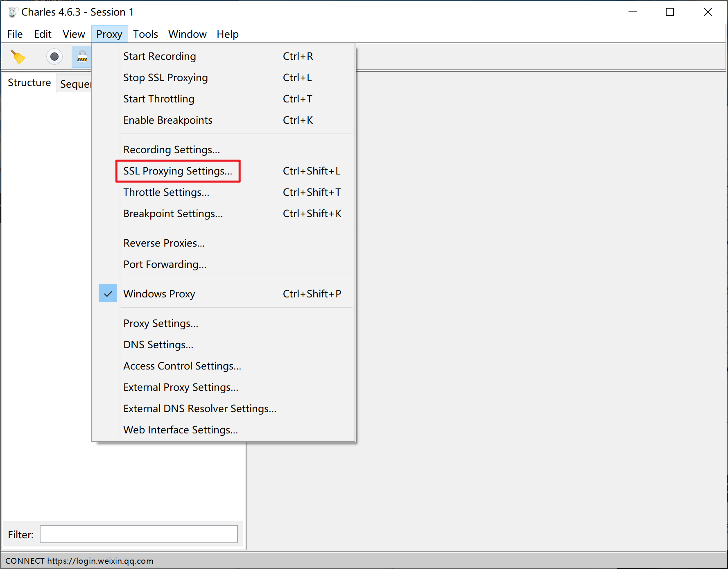Open the View menu
Screen dimensions: 728x569
coord(74,34)
